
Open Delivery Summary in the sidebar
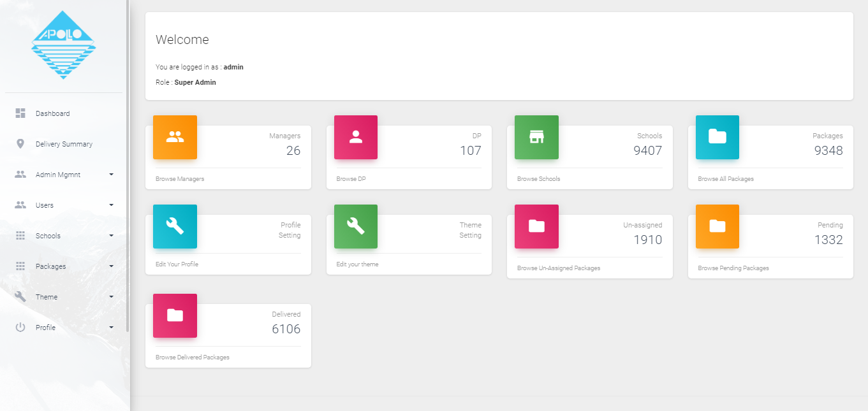point(64,144)
